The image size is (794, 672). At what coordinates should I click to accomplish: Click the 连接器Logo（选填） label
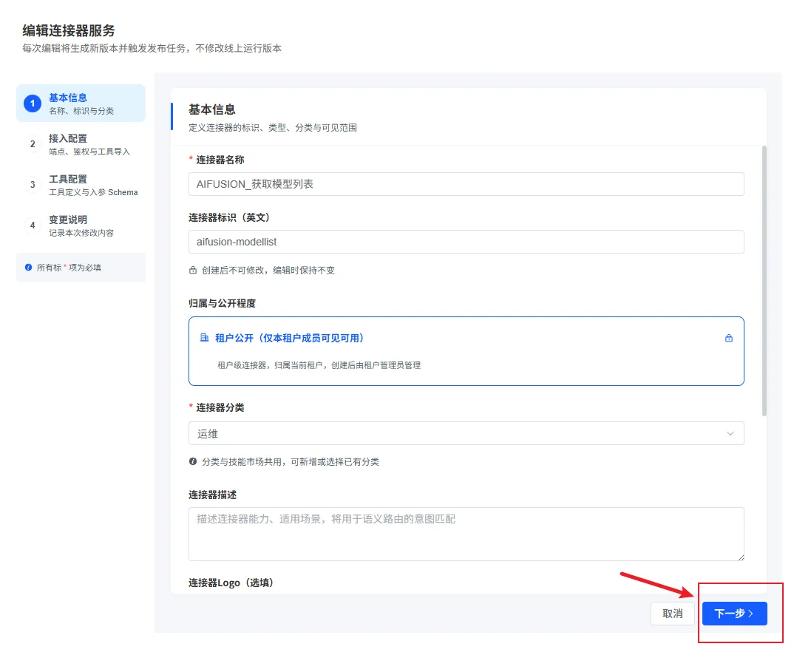231,583
